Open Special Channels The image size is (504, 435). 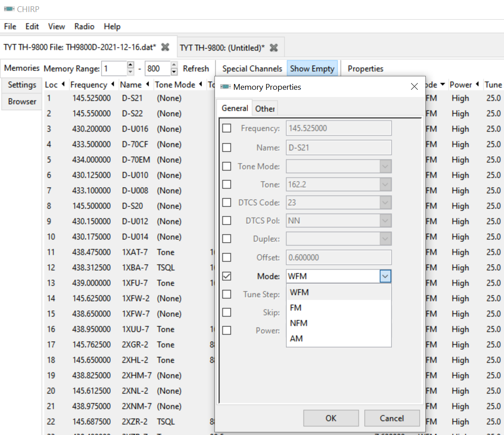(252, 68)
